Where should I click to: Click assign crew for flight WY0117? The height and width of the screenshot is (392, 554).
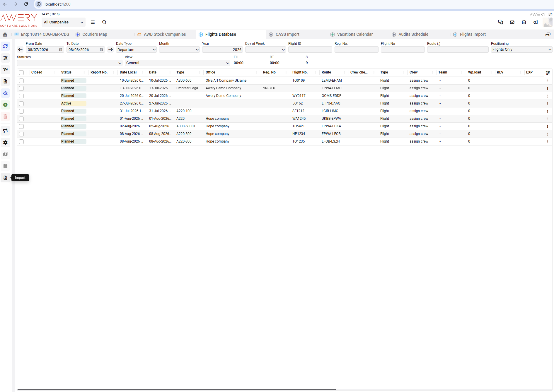pos(419,96)
